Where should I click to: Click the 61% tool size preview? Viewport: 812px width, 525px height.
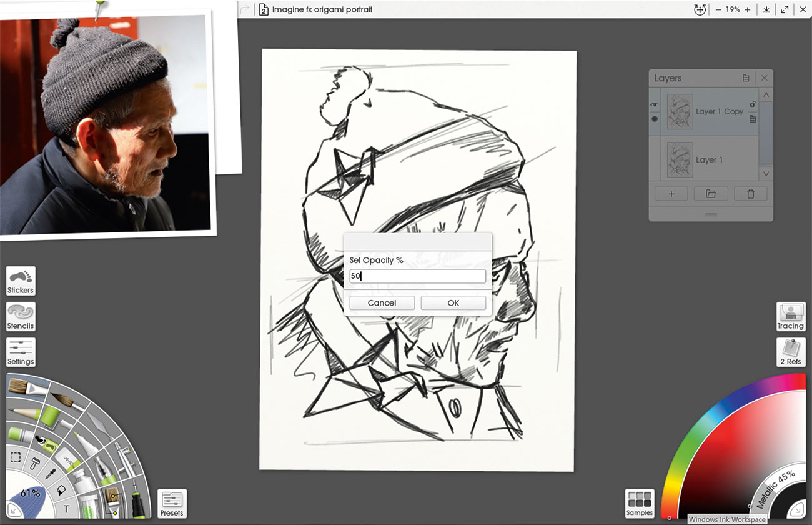[31, 493]
